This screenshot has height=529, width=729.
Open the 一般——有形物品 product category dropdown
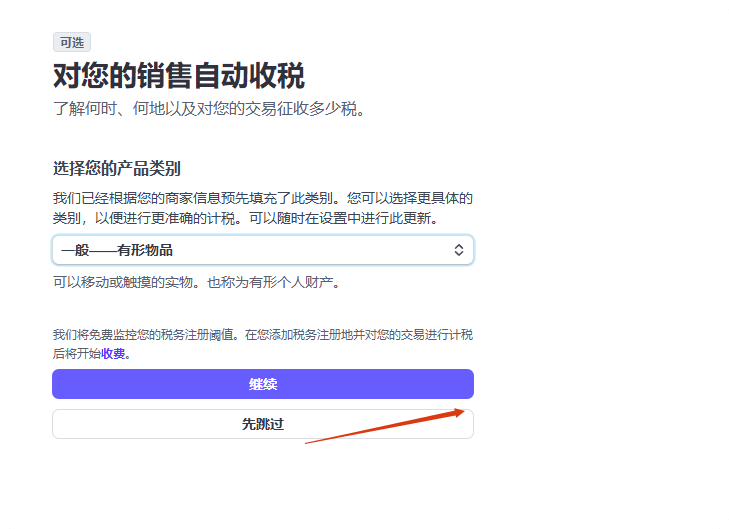[262, 250]
